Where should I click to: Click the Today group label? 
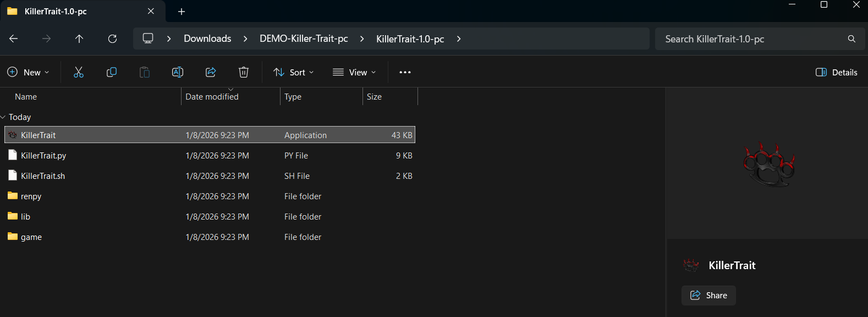[20, 117]
